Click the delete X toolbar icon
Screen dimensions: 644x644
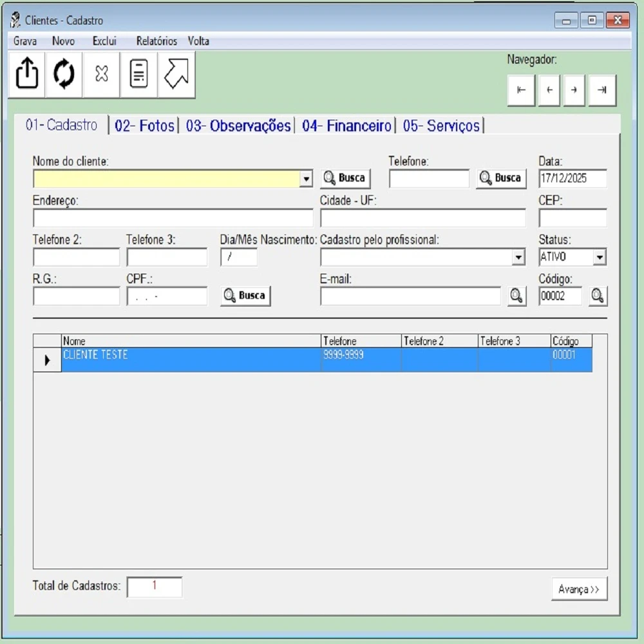pos(101,75)
